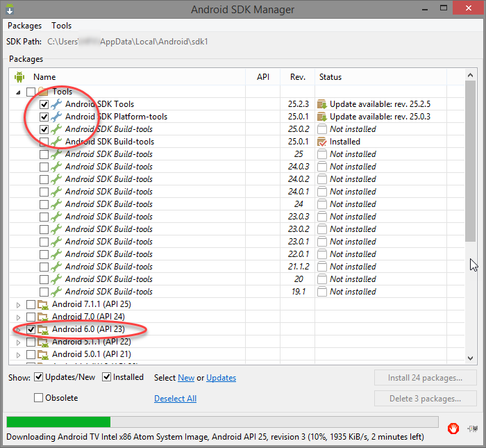Click the Android 5.1.1 (API 22) folder icon

click(x=43, y=342)
